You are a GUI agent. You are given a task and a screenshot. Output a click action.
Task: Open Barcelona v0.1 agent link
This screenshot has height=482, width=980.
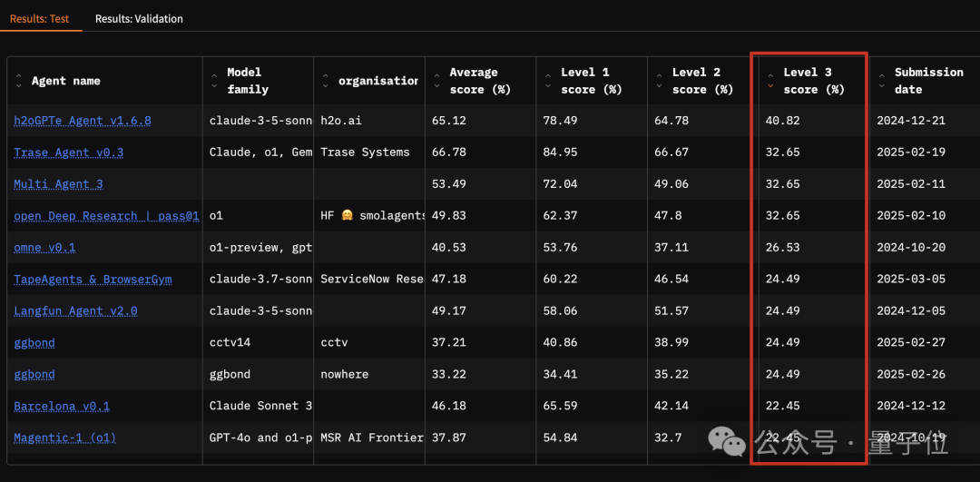(x=62, y=407)
